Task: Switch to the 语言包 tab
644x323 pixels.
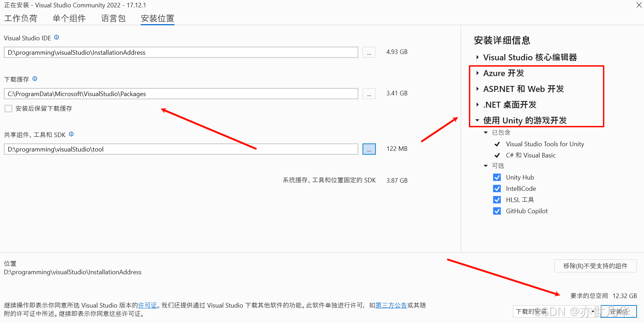Action: (113, 18)
